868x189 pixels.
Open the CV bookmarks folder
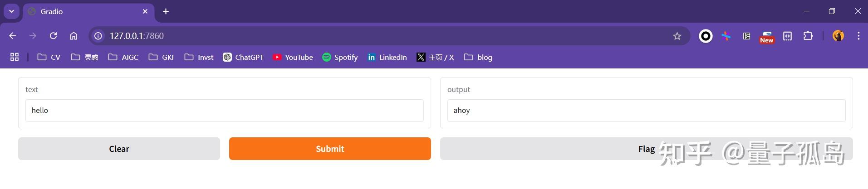[49, 57]
